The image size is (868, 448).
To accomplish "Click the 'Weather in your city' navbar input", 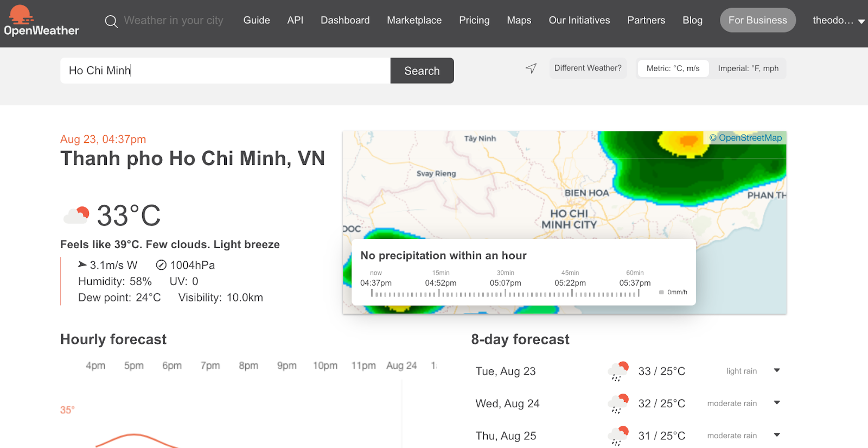I will [174, 21].
